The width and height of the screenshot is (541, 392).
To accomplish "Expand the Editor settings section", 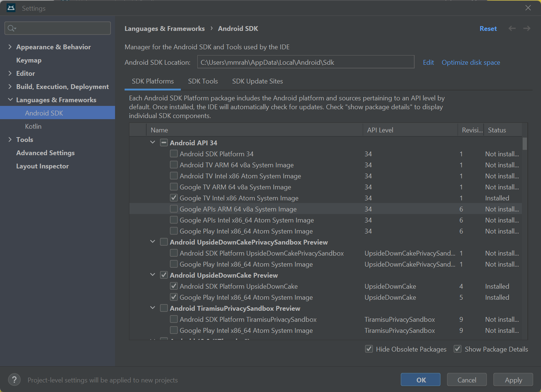I will coord(10,73).
